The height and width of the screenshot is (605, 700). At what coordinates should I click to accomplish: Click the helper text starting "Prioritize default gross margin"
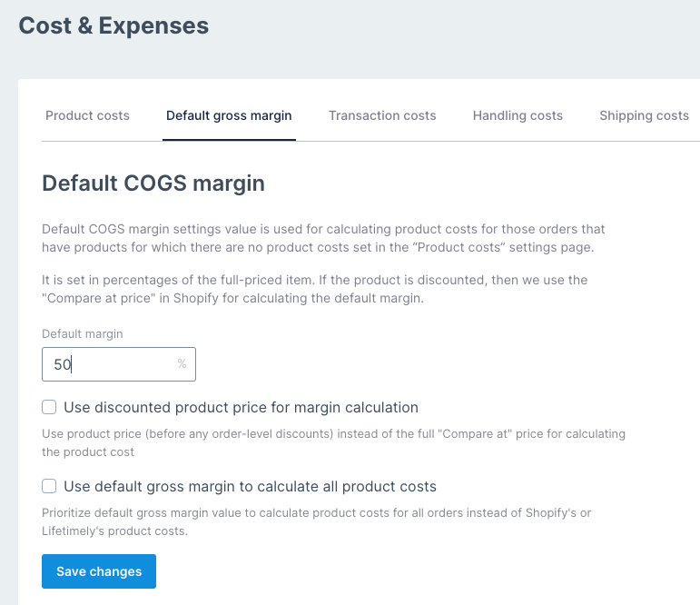click(316, 521)
